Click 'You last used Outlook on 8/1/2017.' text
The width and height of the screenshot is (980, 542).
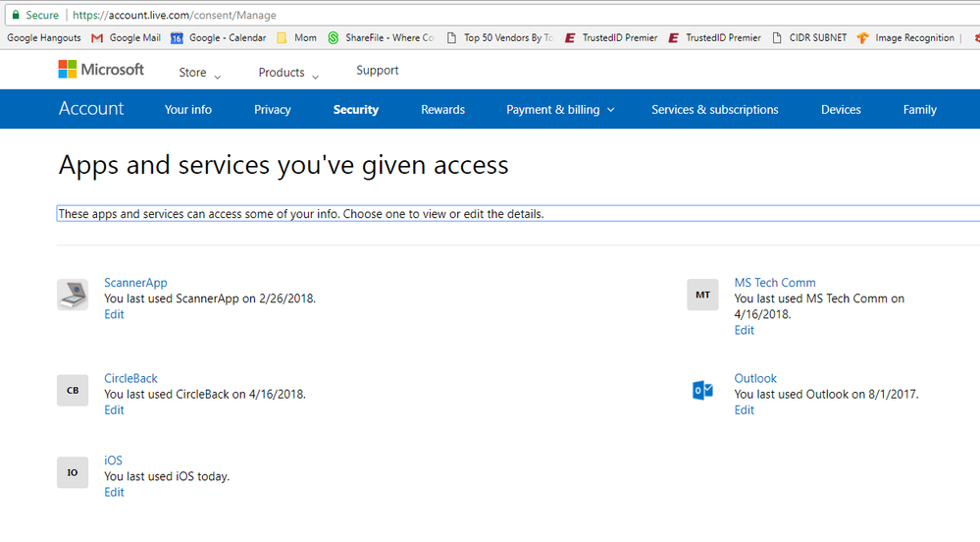point(826,395)
